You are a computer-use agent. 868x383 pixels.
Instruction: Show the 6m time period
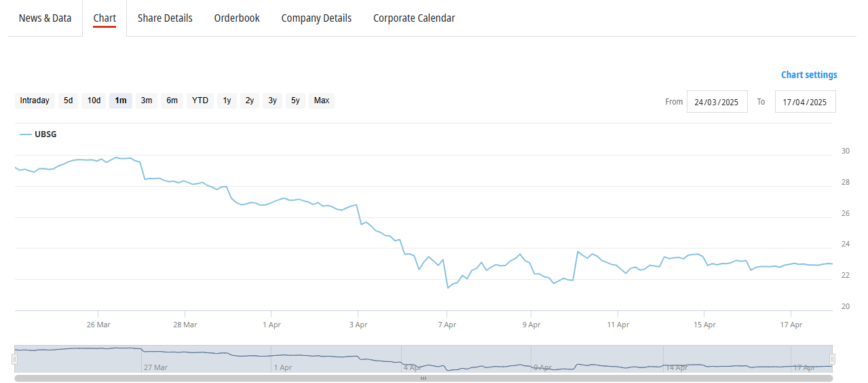tap(172, 101)
